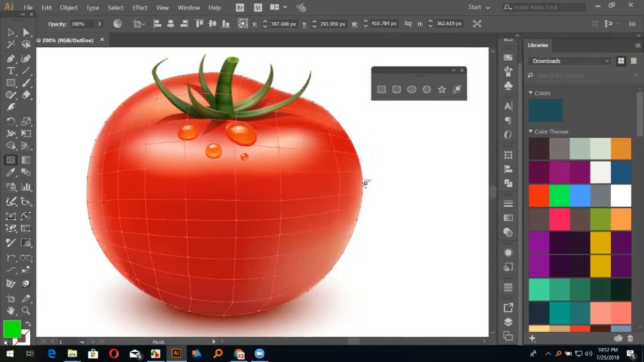
Task: Choose Rounded Rectangle in floating panel
Action: [x=396, y=89]
